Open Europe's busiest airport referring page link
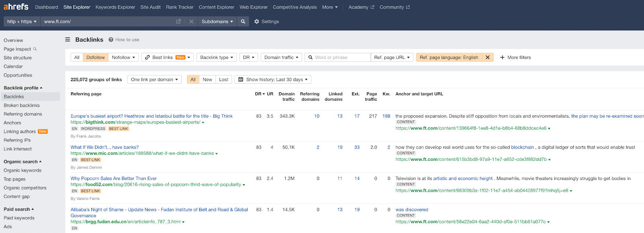Image resolution: width=644 pixels, height=233 pixels. click(151, 116)
